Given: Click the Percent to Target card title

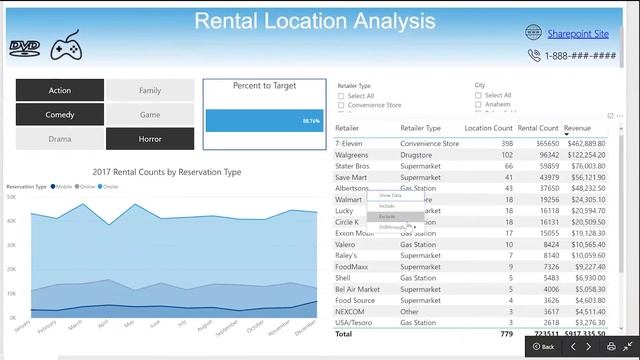Looking at the screenshot, I should click(264, 86).
